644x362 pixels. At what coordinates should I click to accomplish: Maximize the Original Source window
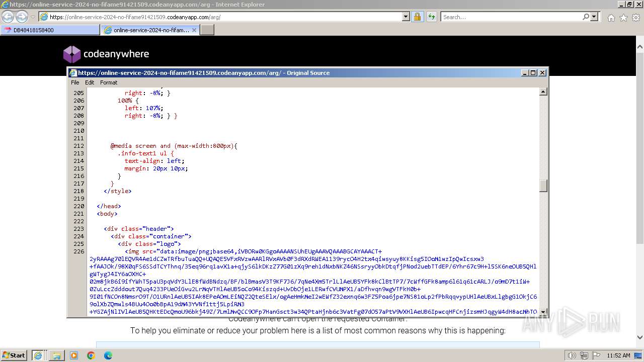tap(533, 72)
